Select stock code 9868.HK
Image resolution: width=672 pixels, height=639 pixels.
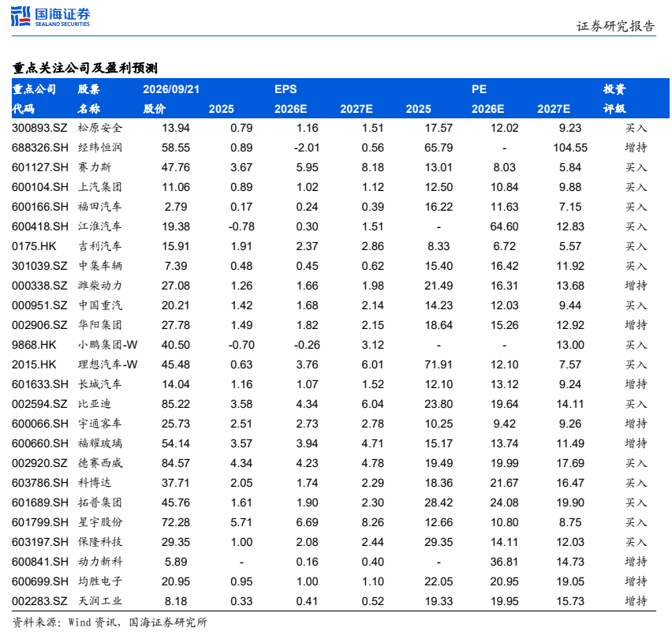coord(34,345)
